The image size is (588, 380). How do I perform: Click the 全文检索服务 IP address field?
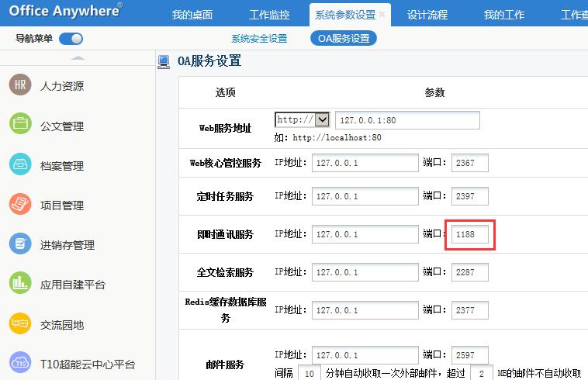365,272
